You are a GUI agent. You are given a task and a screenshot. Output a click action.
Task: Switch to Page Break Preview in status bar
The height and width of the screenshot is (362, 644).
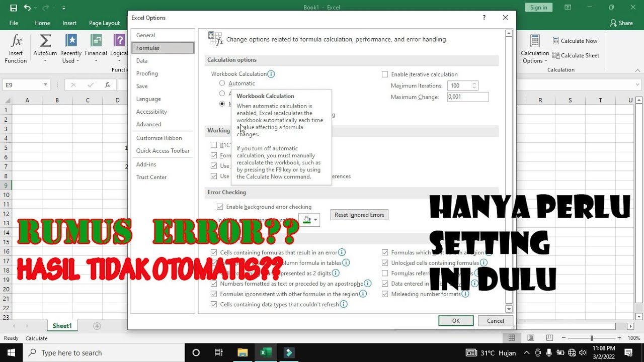click(549, 338)
